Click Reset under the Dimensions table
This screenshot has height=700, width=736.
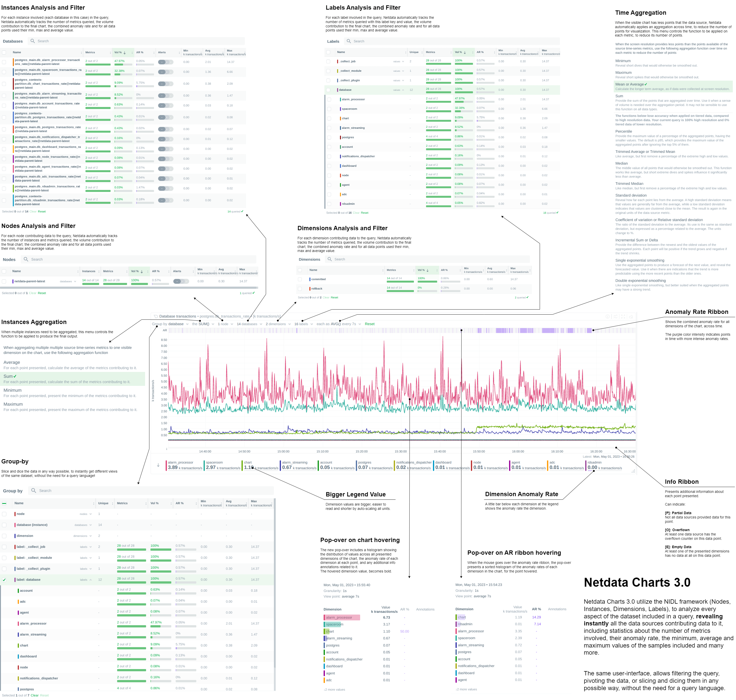click(334, 297)
